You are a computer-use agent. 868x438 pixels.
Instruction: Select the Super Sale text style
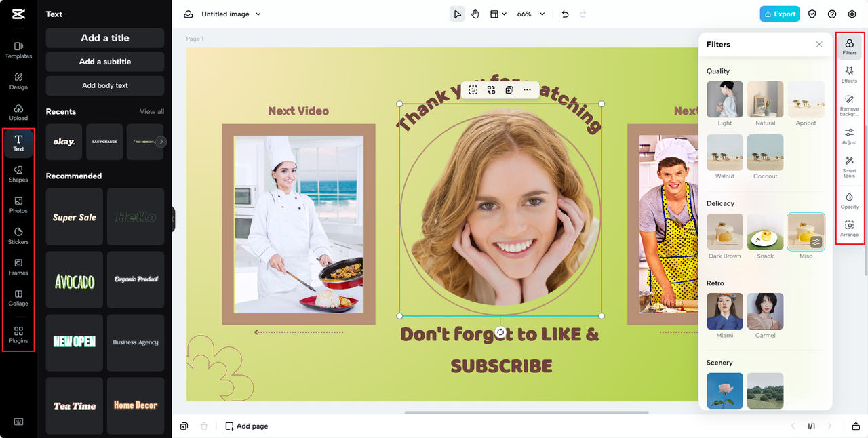pyautogui.click(x=75, y=217)
